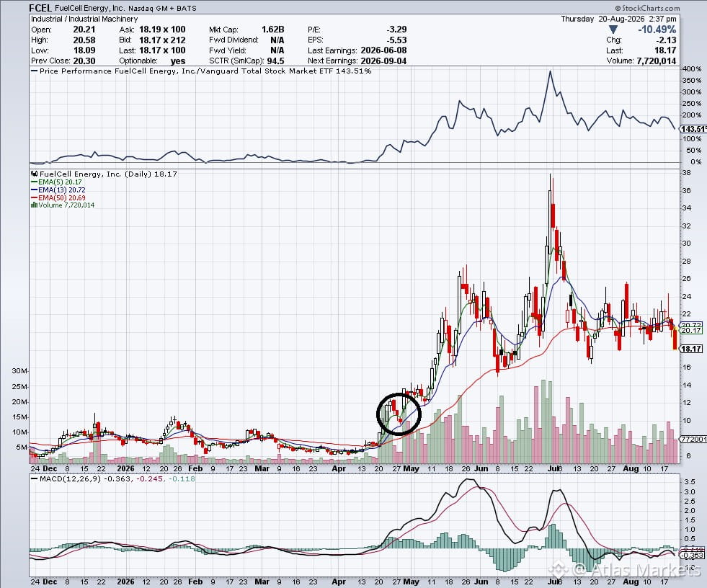Click the Price Performance legend line
Viewport: 707px width, 588px height.
point(201,71)
